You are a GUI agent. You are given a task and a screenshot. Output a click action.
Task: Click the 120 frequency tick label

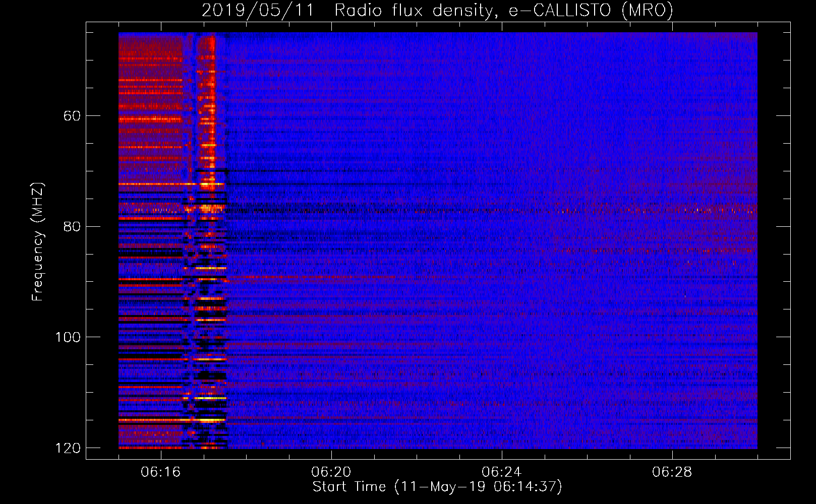tap(68, 448)
